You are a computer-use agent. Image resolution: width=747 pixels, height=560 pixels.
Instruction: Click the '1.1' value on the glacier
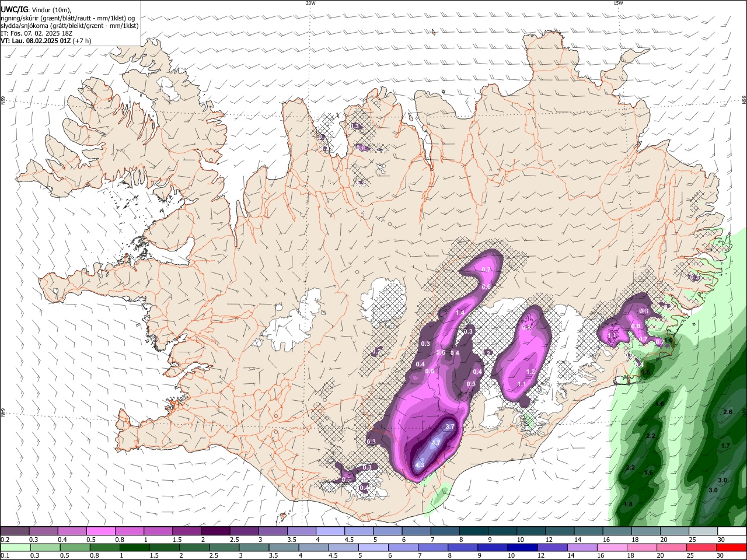pyautogui.click(x=522, y=384)
